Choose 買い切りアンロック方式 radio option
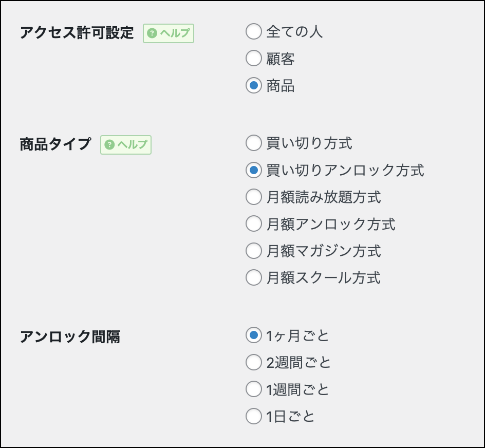 point(254,170)
